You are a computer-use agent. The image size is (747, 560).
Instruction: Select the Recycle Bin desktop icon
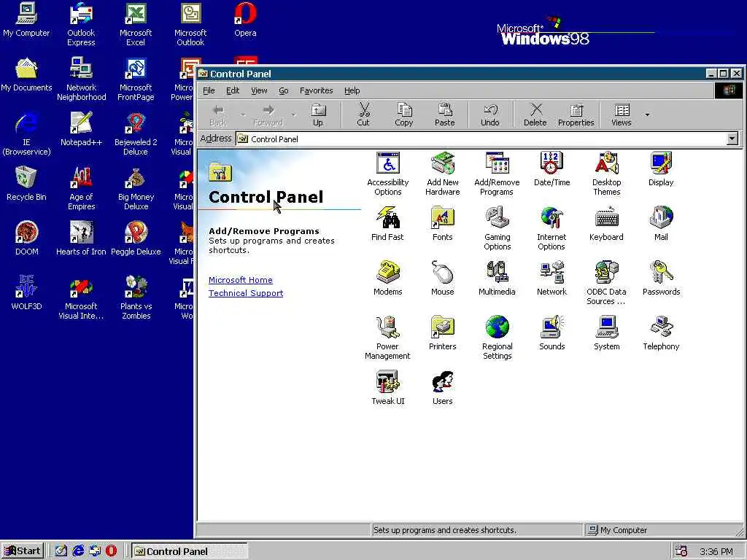tap(26, 184)
